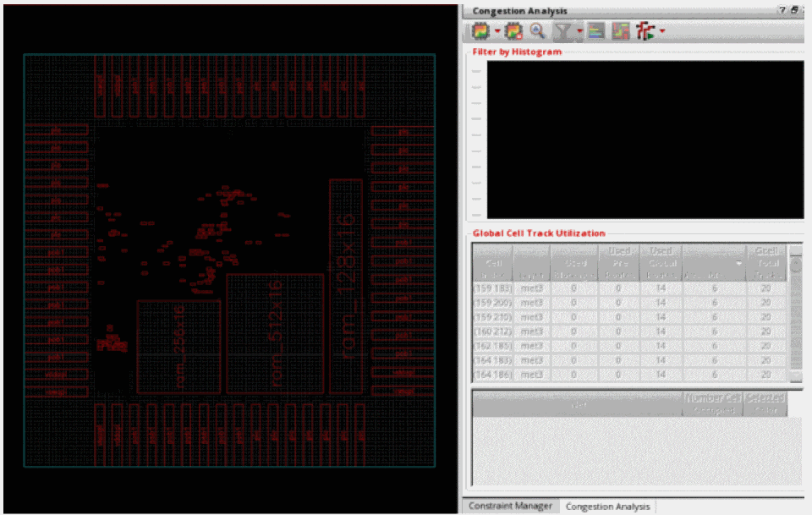Select the rom_512x16 macro block in layout

click(275, 333)
